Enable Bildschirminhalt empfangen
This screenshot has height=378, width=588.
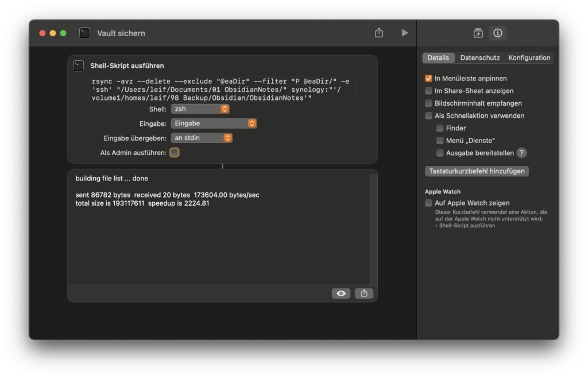tap(428, 103)
